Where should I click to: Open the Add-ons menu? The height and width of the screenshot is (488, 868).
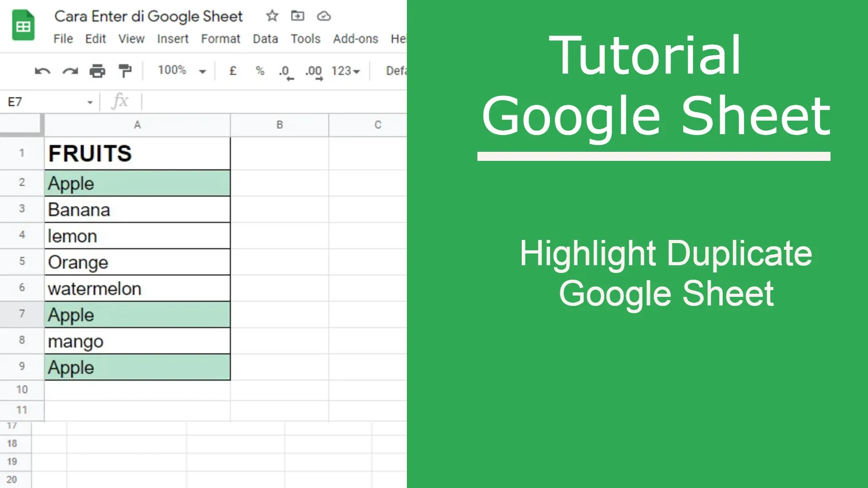point(355,39)
